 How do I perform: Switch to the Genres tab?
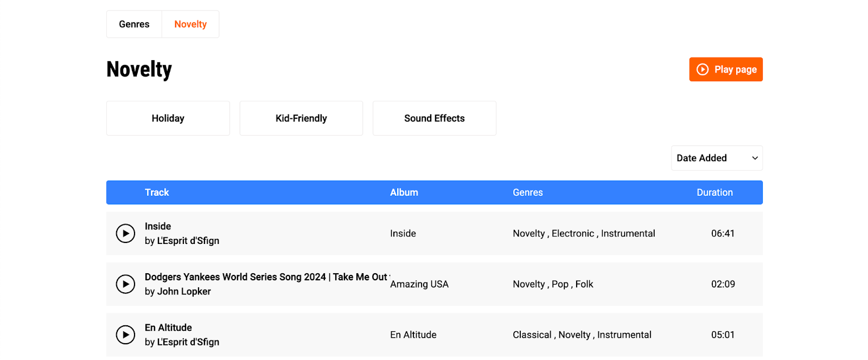134,24
